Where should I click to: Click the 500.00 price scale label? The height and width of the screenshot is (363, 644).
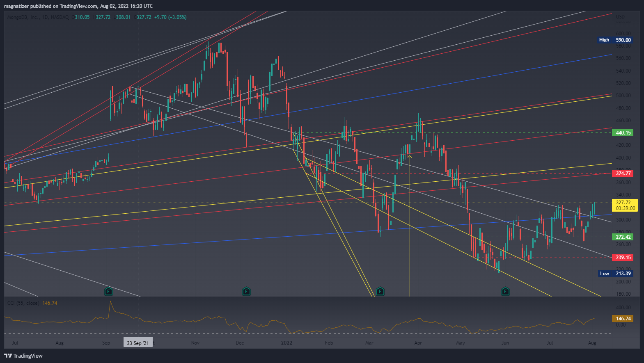click(x=623, y=96)
